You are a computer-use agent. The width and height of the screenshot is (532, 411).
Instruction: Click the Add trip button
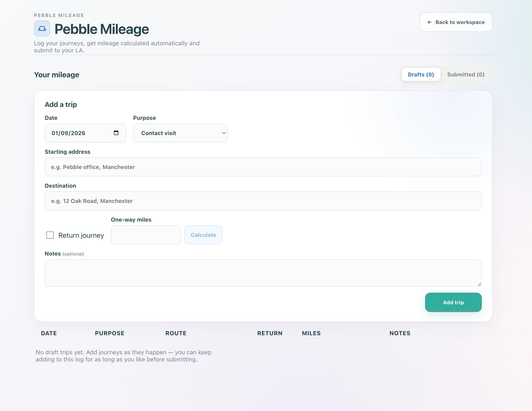pyautogui.click(x=453, y=302)
